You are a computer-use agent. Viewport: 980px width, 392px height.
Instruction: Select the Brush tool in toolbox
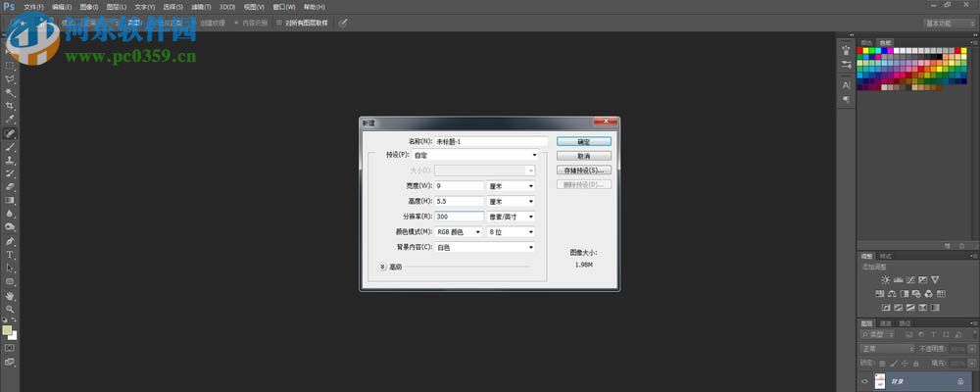(10, 148)
